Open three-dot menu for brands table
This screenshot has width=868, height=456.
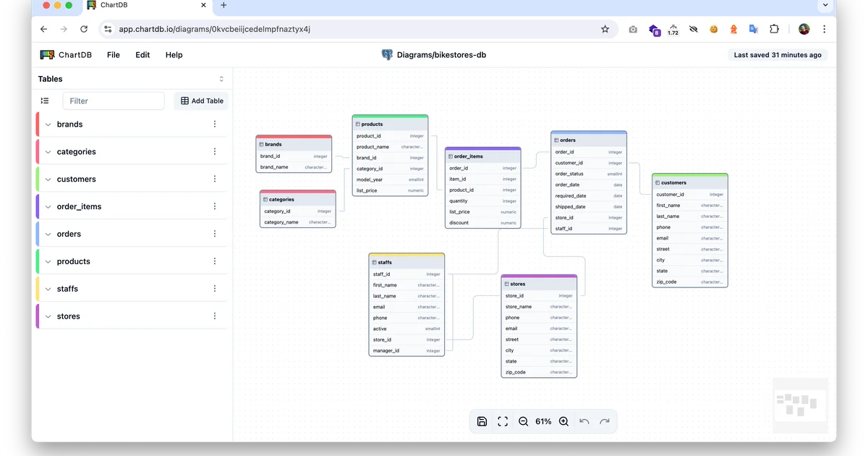coord(215,124)
